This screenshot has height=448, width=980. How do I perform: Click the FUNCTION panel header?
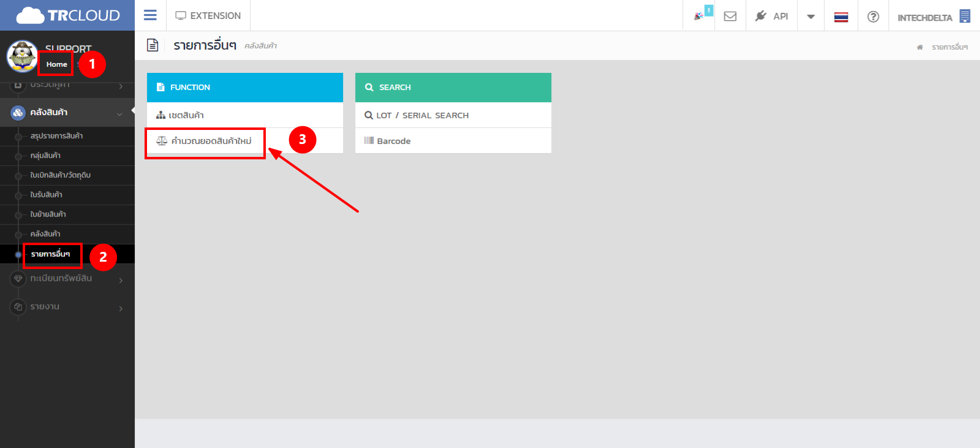point(245,88)
